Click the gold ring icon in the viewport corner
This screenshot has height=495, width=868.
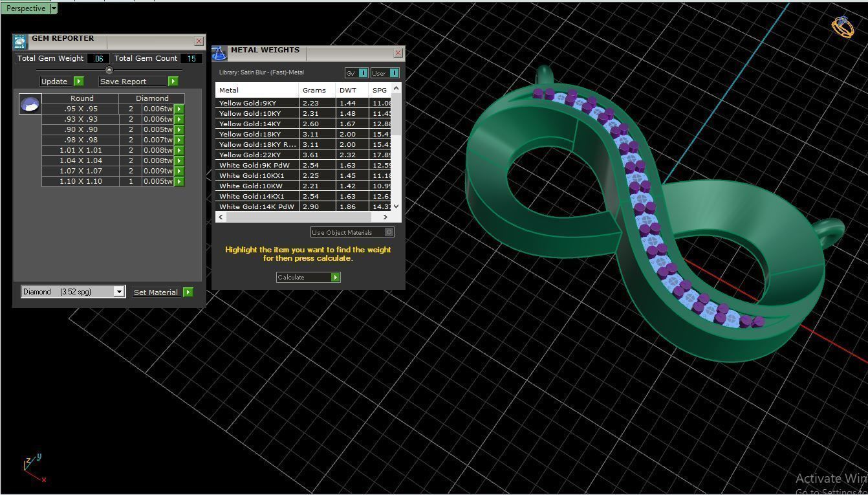point(843,27)
